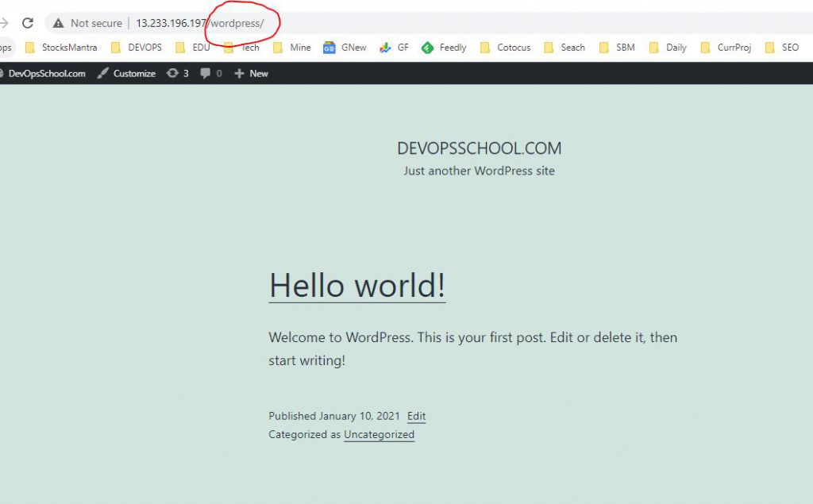Click the browser reload icon
Screen dimensions: 813x504
(x=28, y=23)
